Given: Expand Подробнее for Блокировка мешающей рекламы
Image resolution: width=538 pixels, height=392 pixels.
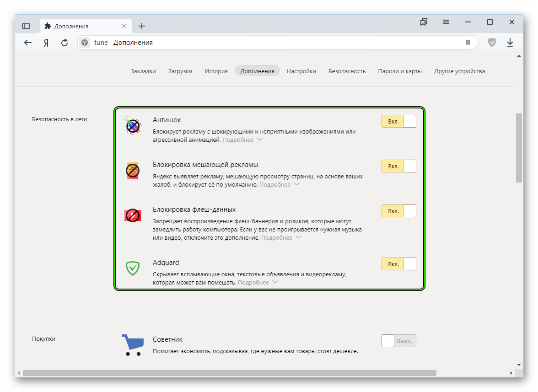Looking at the screenshot, I should point(279,184).
